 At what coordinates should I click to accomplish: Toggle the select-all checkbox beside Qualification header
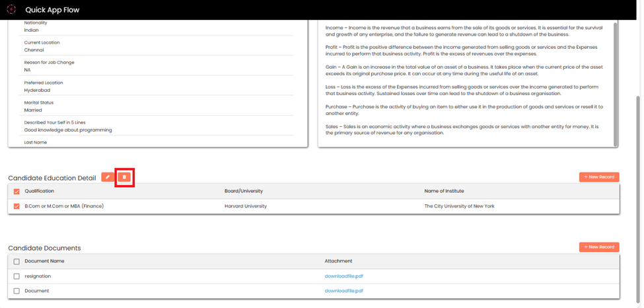click(x=17, y=191)
